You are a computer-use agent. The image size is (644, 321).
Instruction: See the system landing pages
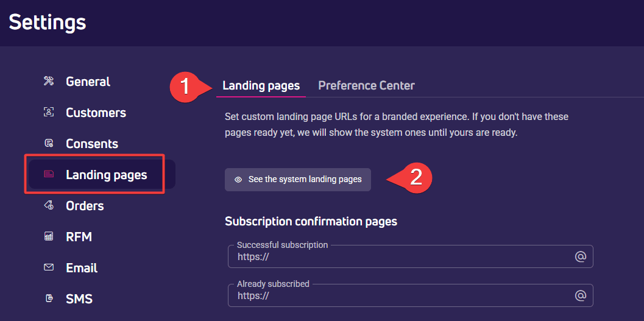[x=298, y=179]
